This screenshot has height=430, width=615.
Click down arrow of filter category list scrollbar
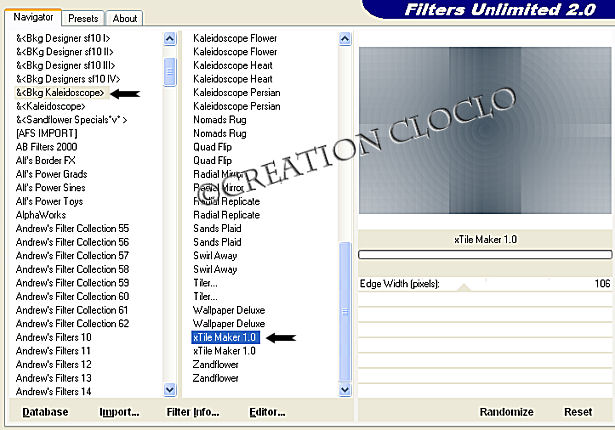pos(169,390)
